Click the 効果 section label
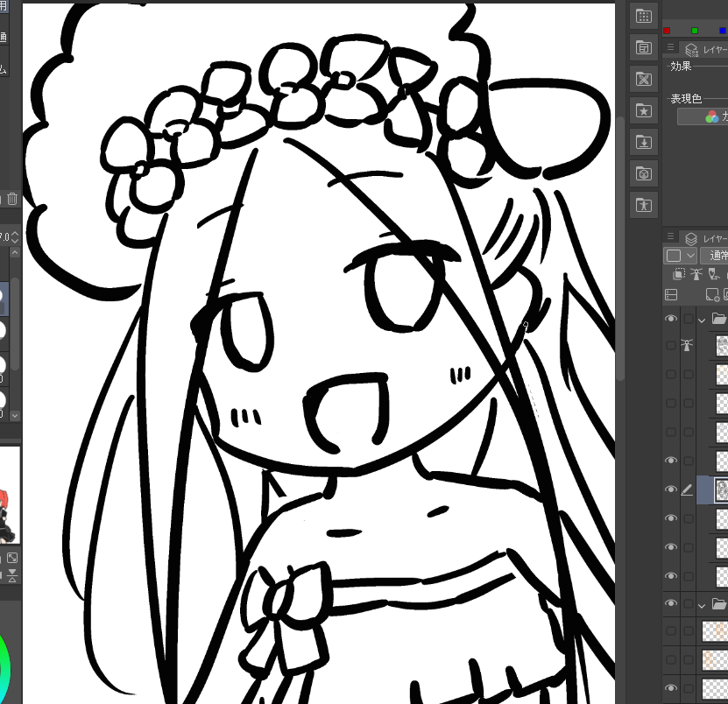 (681, 67)
